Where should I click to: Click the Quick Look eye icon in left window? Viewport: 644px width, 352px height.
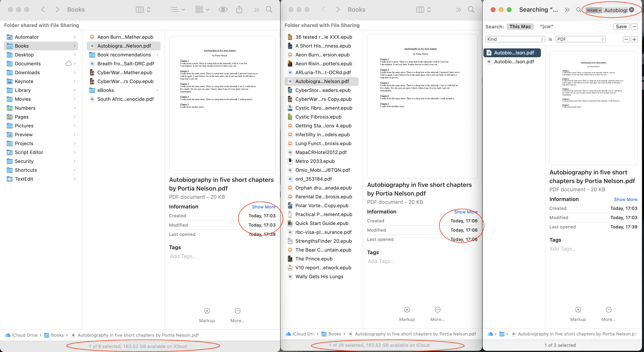pyautogui.click(x=223, y=9)
